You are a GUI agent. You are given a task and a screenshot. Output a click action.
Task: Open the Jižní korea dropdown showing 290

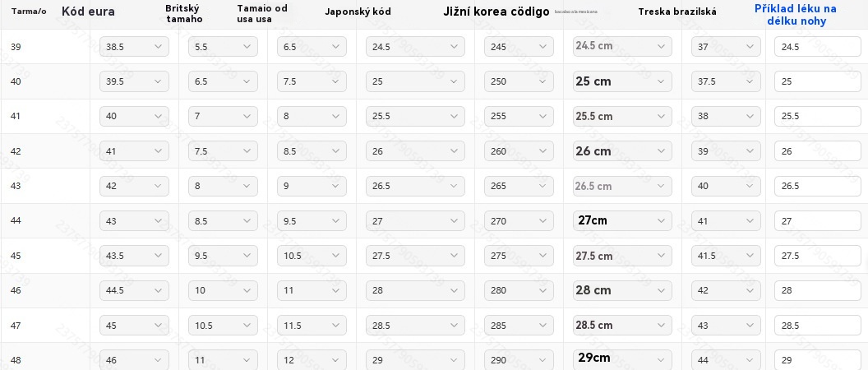coord(519,360)
